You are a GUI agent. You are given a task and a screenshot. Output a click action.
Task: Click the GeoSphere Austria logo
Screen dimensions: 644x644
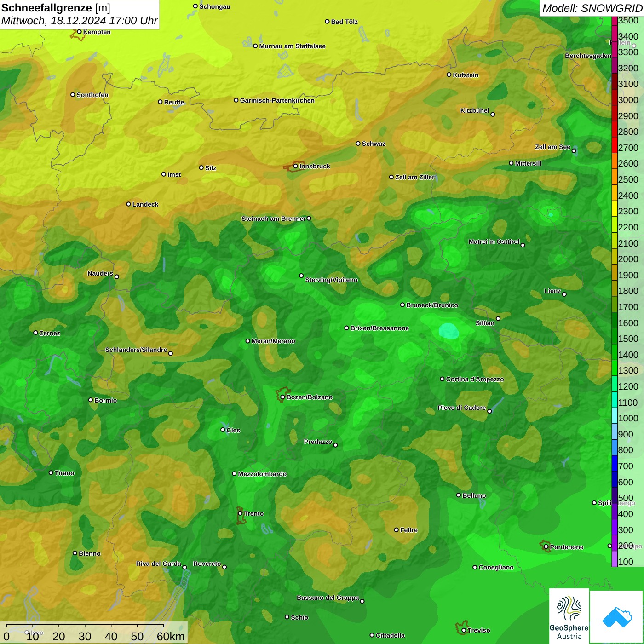pos(569,616)
